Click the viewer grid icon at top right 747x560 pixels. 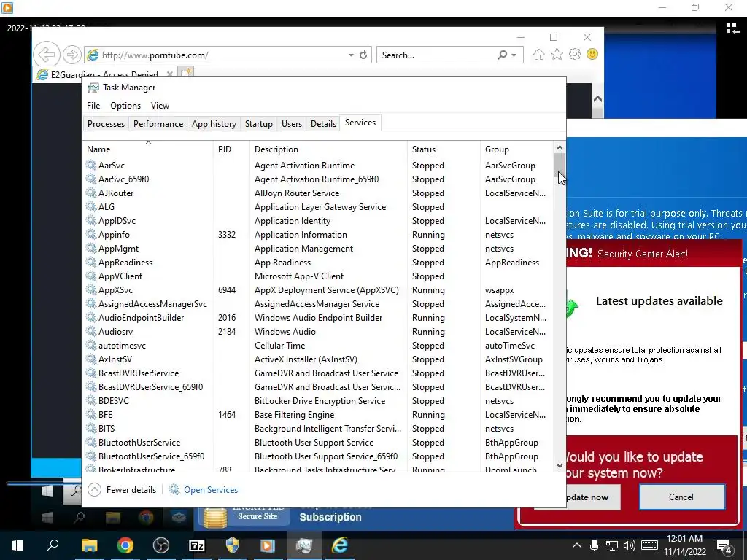[x=732, y=28]
